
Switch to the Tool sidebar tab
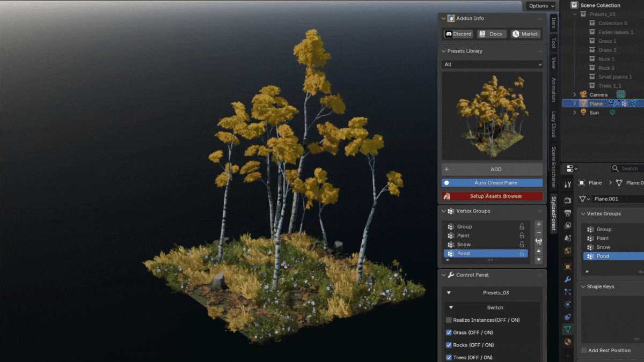tap(553, 43)
